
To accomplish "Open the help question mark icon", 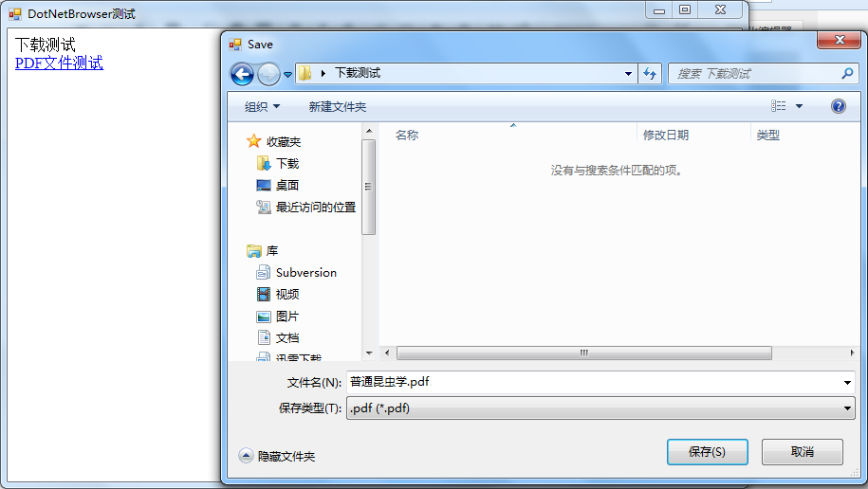I will (838, 106).
